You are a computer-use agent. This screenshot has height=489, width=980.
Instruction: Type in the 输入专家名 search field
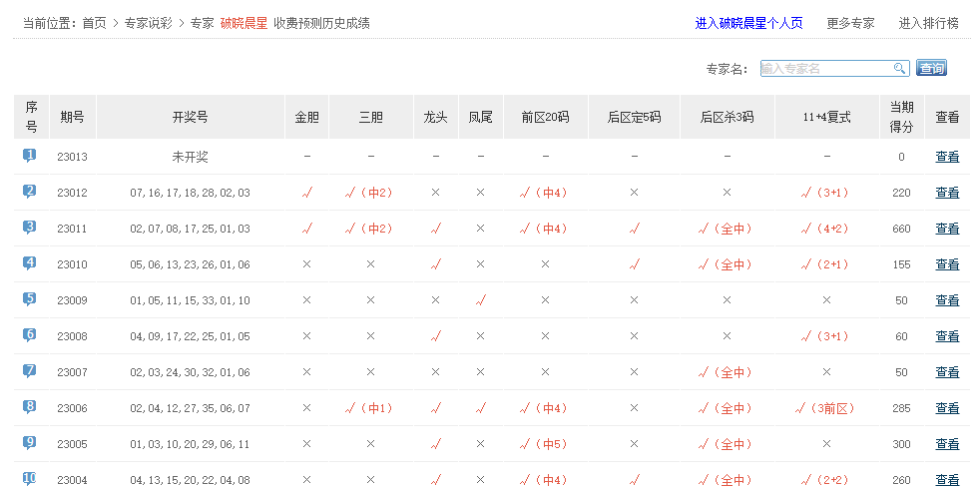825,68
